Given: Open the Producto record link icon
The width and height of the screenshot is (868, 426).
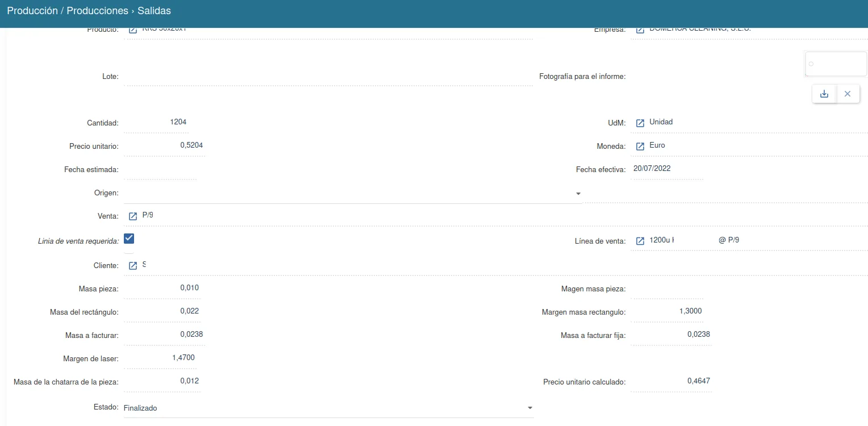Looking at the screenshot, I should [x=133, y=30].
